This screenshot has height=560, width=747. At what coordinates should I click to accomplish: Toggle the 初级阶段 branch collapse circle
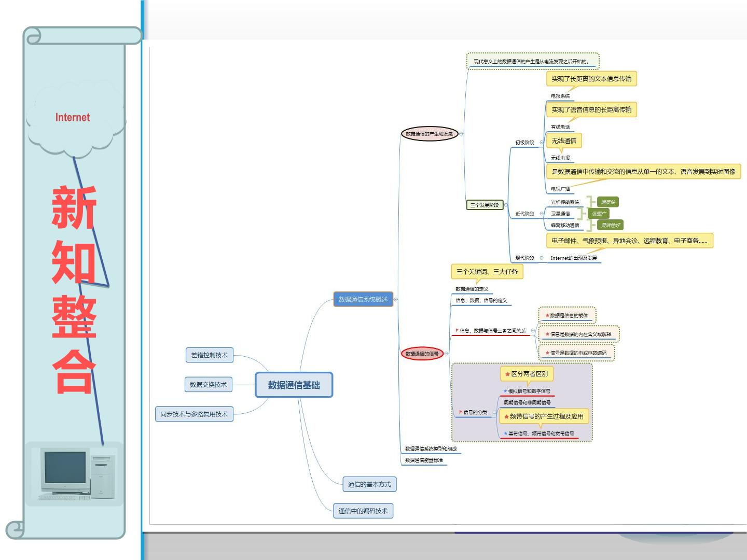tap(542, 142)
